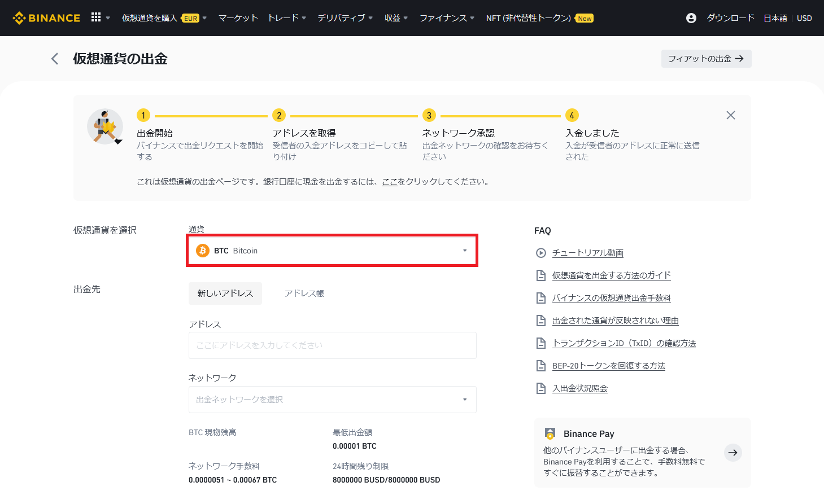This screenshot has height=504, width=824.
Task: Click document icon beside トランザクションID確認方法
Action: [540, 343]
